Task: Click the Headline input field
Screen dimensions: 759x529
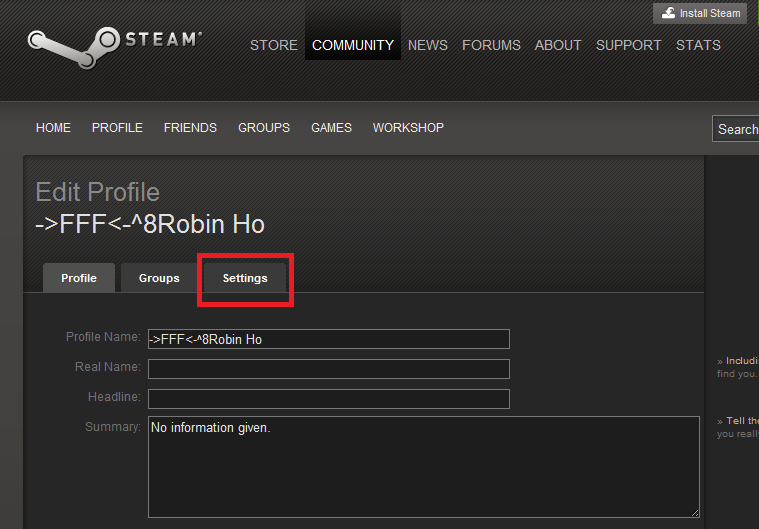Action: [329, 399]
